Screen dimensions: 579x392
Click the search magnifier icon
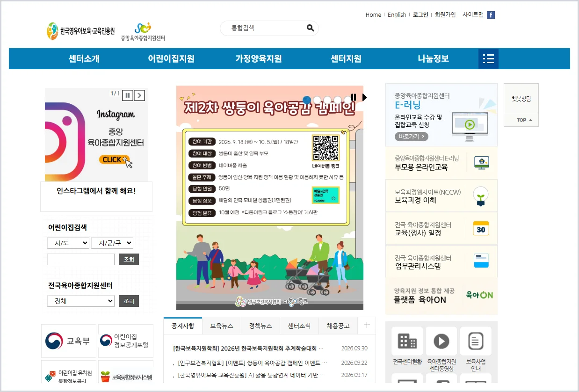coord(311,28)
